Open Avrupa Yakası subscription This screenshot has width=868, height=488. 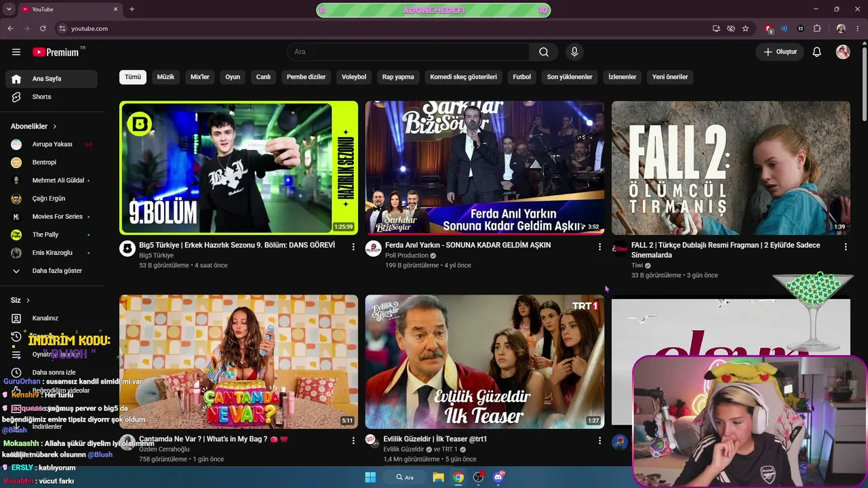click(x=52, y=144)
